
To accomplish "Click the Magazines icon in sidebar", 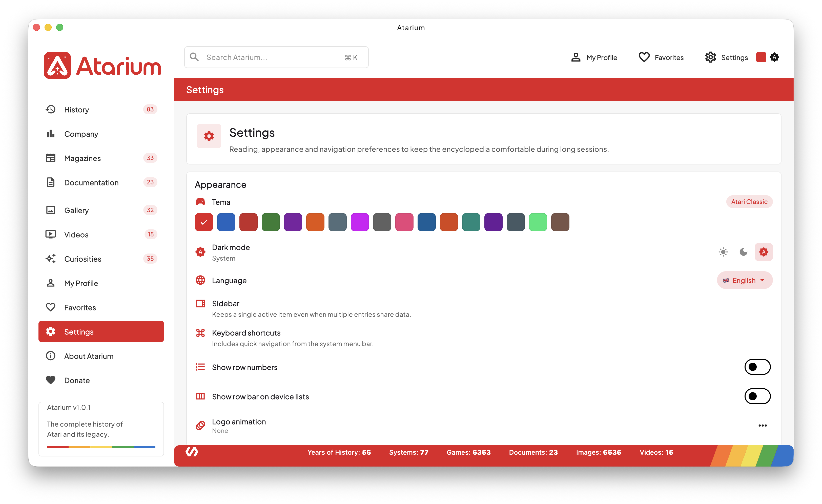I will click(x=50, y=158).
